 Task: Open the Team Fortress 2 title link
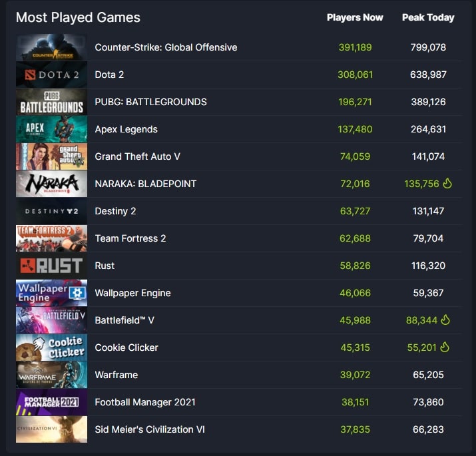click(x=130, y=238)
